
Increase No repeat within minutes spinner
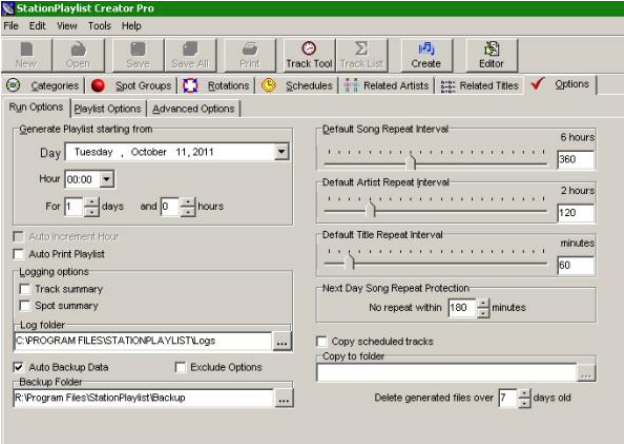point(483,303)
